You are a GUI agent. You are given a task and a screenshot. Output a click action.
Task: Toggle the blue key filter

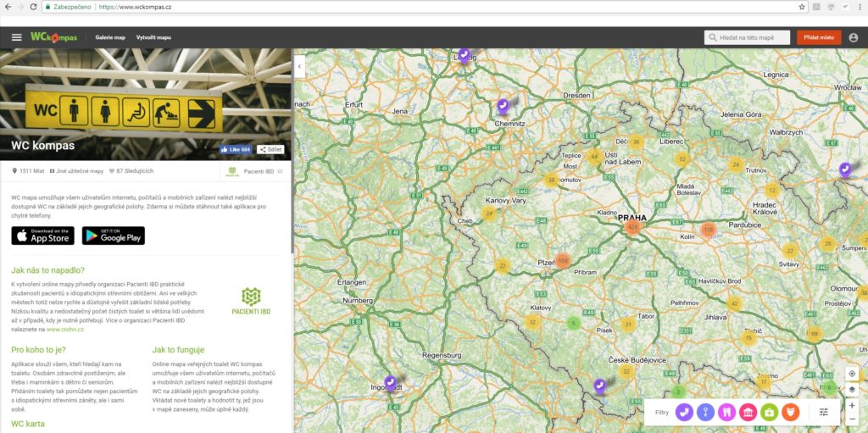pos(705,412)
